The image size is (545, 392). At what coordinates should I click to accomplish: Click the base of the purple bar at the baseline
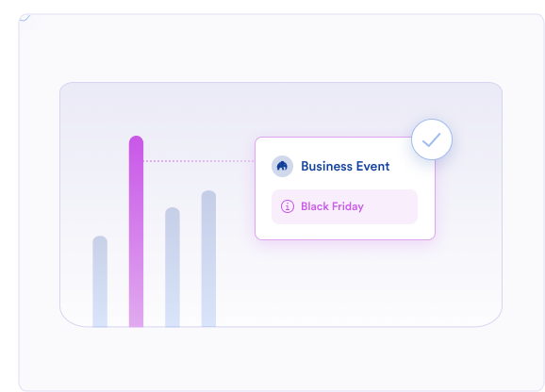click(x=136, y=323)
